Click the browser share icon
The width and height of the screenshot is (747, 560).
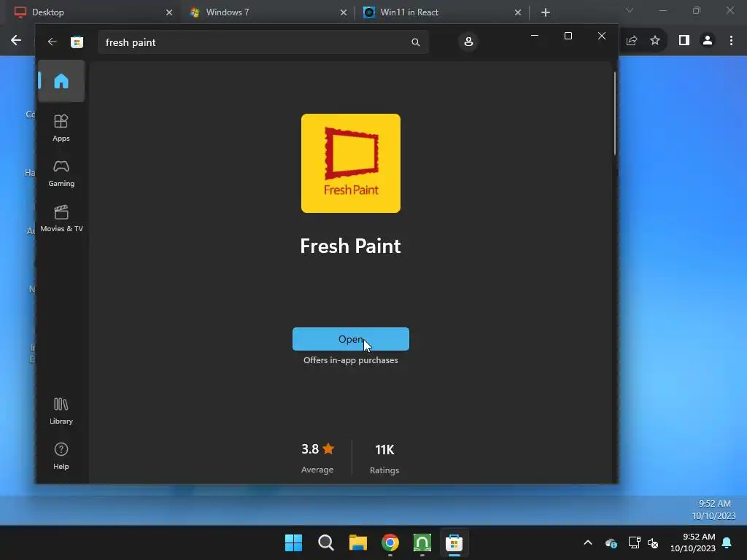coord(632,41)
